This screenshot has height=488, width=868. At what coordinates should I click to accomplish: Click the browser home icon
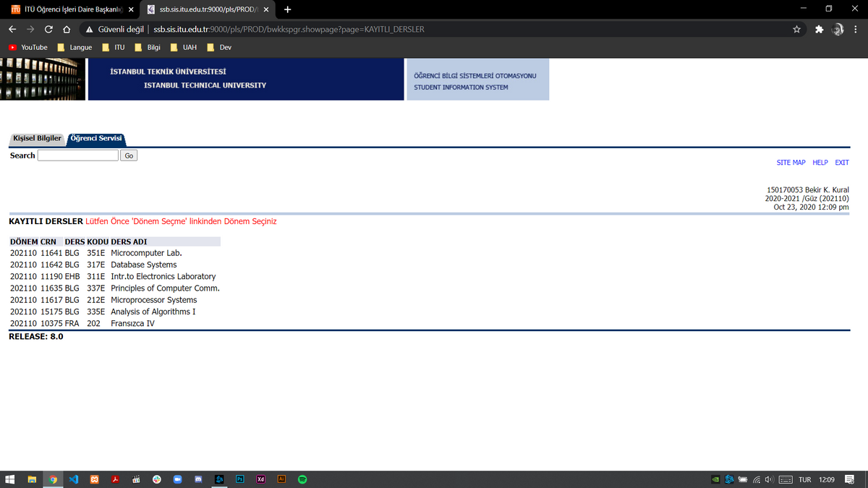66,30
